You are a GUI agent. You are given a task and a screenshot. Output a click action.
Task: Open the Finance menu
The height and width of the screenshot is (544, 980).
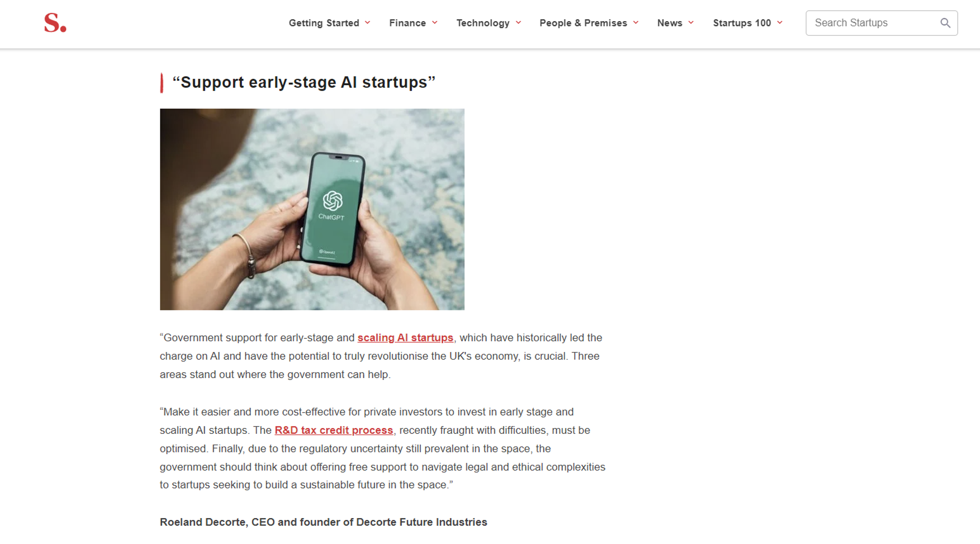(408, 23)
